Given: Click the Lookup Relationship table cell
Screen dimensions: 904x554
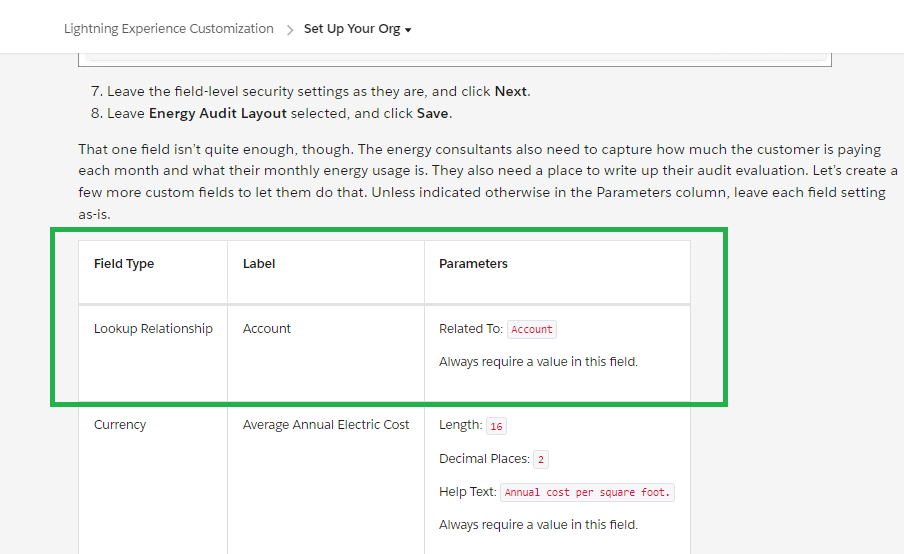Looking at the screenshot, I should pyautogui.click(x=153, y=328).
